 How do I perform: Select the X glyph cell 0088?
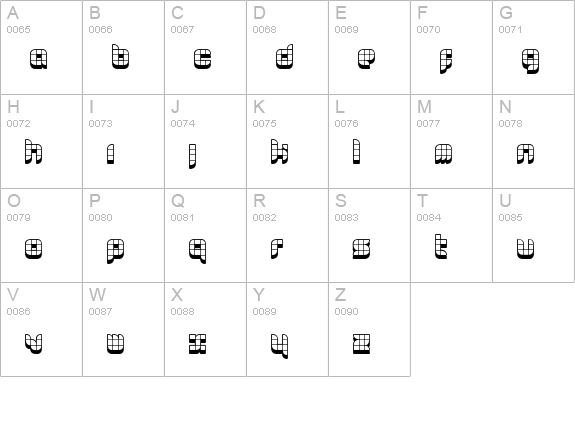coord(205,329)
